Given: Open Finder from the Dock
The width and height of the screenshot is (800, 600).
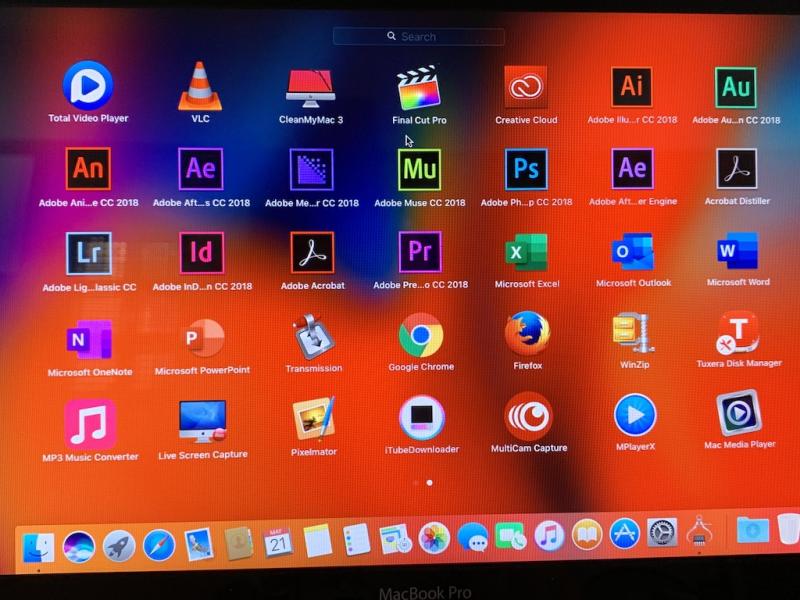Looking at the screenshot, I should click(x=39, y=545).
